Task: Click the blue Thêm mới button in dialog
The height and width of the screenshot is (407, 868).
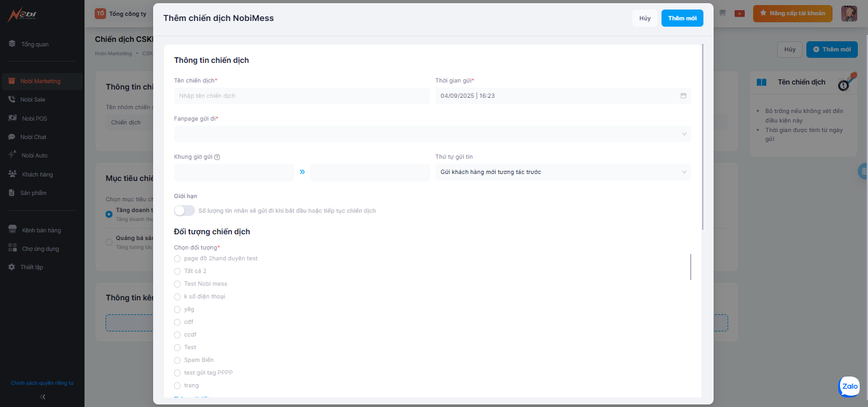Action: (682, 18)
